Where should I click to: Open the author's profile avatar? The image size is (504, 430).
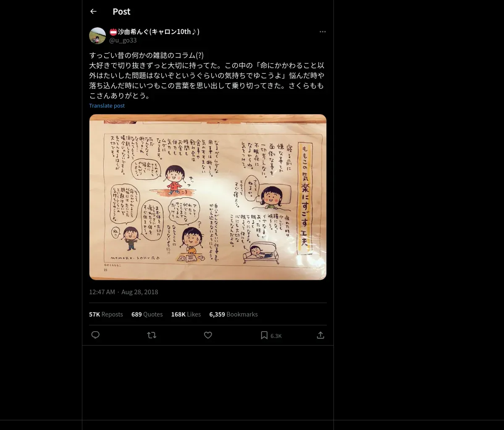[97, 36]
